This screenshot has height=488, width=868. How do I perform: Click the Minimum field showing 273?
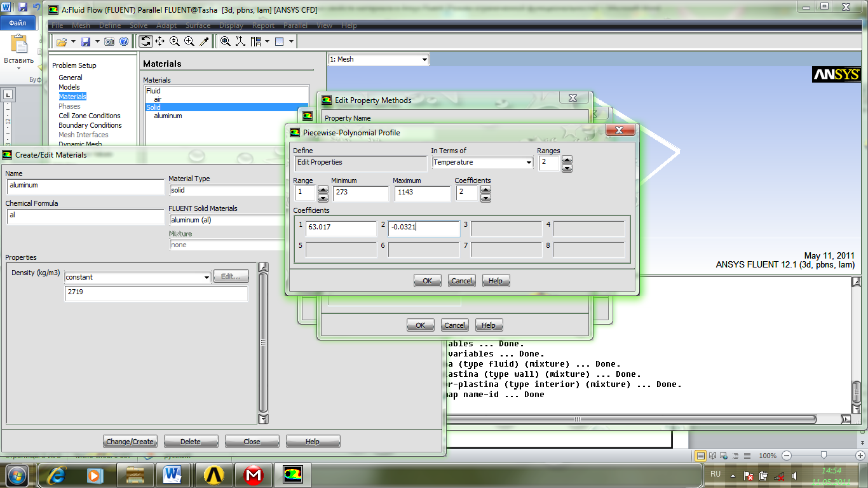coord(360,194)
